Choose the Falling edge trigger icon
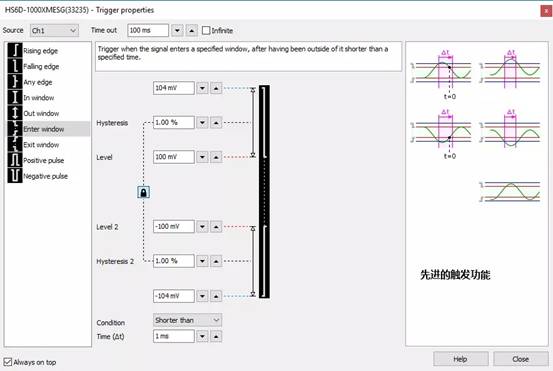 15,66
